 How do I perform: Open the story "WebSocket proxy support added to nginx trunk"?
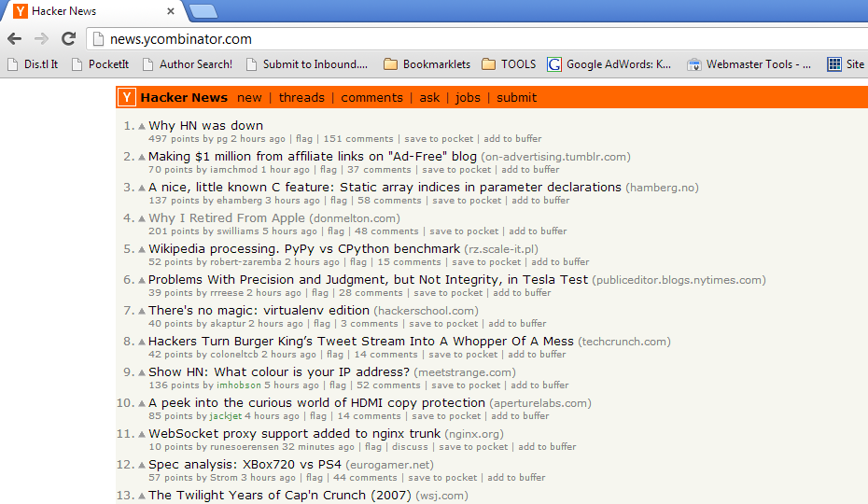pyautogui.click(x=295, y=434)
